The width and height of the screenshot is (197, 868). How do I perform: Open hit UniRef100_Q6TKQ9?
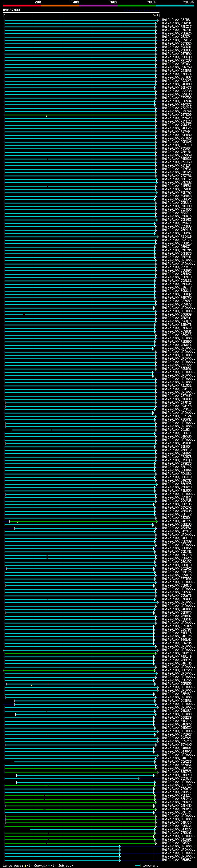click(177, 115)
